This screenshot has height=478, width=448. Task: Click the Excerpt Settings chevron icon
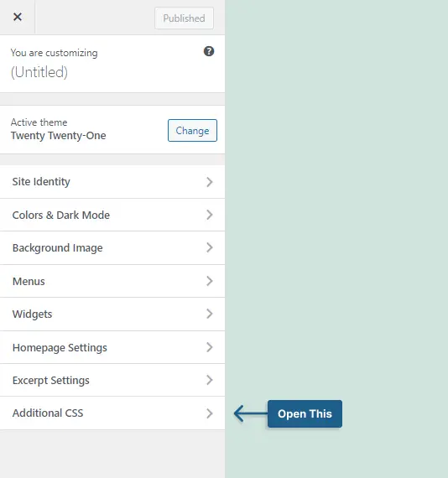coord(209,380)
